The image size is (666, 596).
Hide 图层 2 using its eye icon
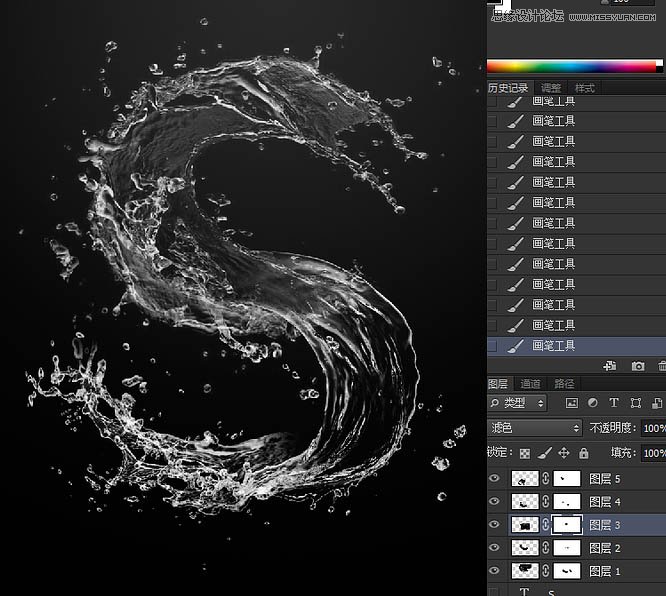click(x=494, y=547)
